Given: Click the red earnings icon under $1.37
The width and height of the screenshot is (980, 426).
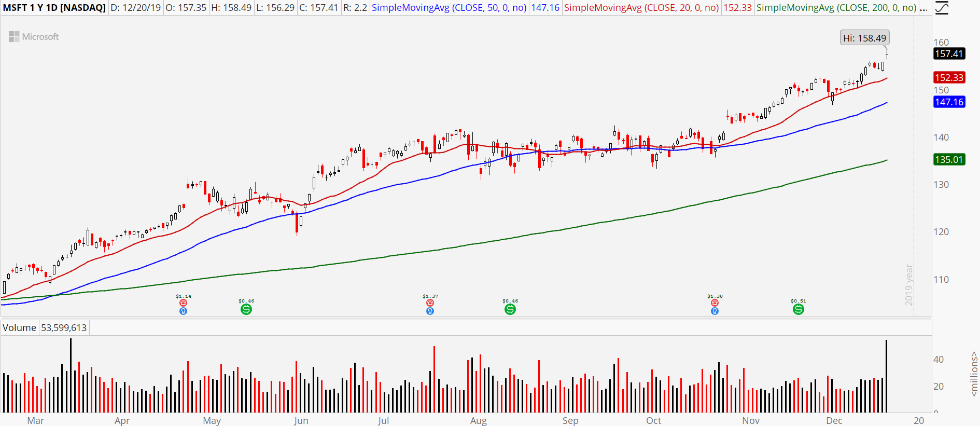Looking at the screenshot, I should (x=430, y=303).
